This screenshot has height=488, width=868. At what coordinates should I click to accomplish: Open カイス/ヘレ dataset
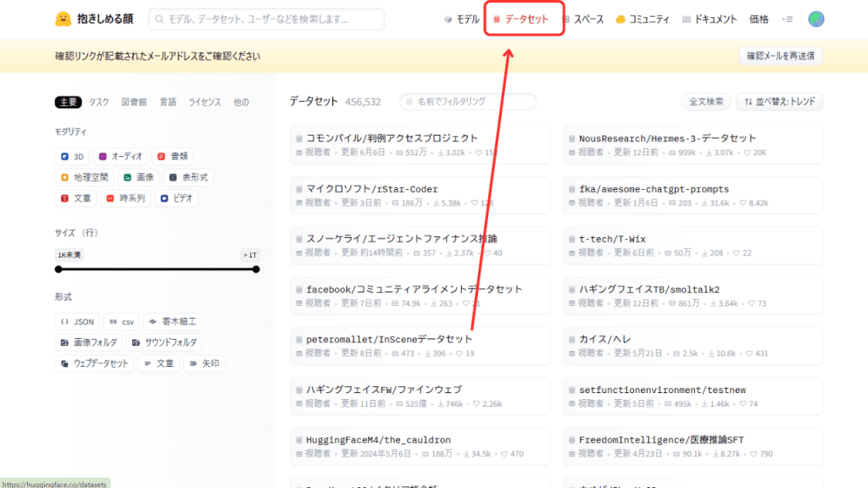click(x=693, y=346)
